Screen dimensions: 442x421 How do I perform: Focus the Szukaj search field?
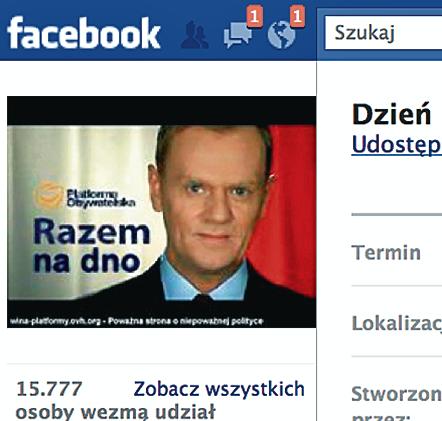[383, 33]
